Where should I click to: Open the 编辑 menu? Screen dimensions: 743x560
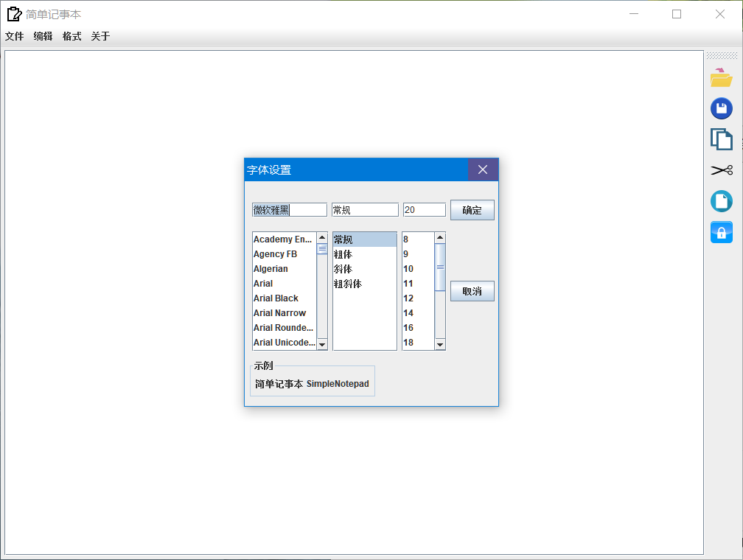42,36
